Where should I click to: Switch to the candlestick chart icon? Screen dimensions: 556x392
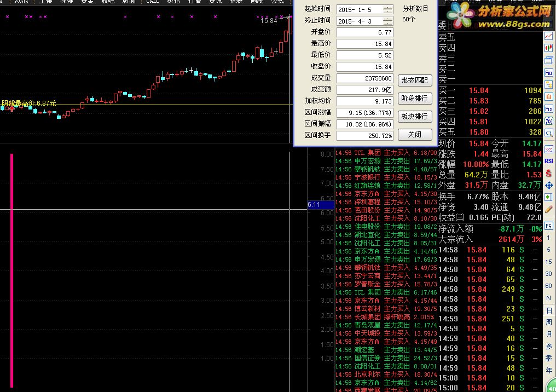coord(548,48)
